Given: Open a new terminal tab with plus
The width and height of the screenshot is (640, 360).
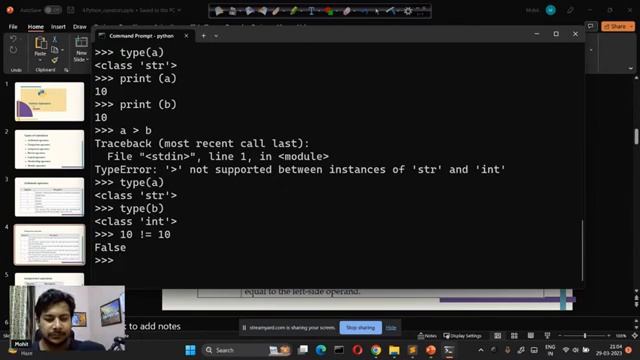Looking at the screenshot, I should click(x=203, y=36).
